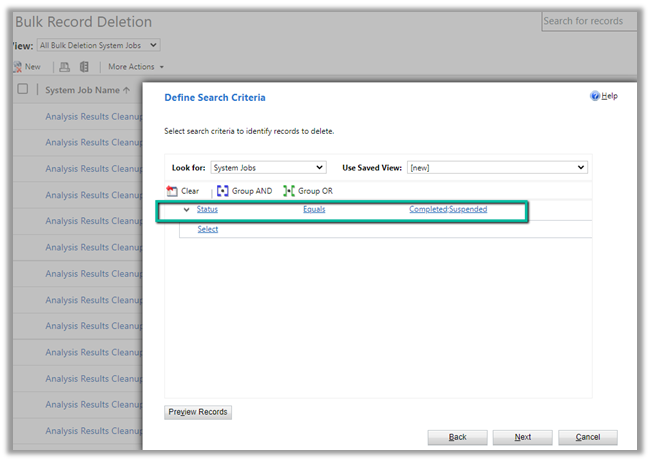This screenshot has width=650, height=462.
Task: Click the Group OR icon
Action: (289, 191)
